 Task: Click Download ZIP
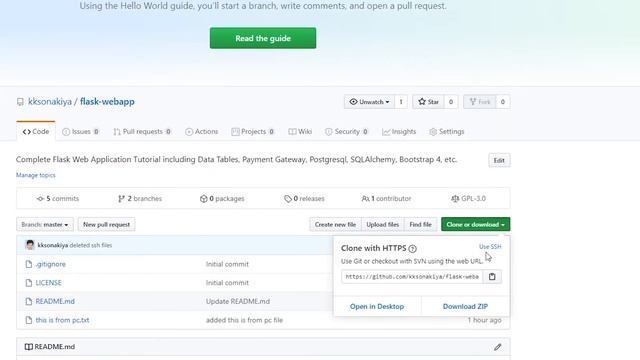point(465,307)
